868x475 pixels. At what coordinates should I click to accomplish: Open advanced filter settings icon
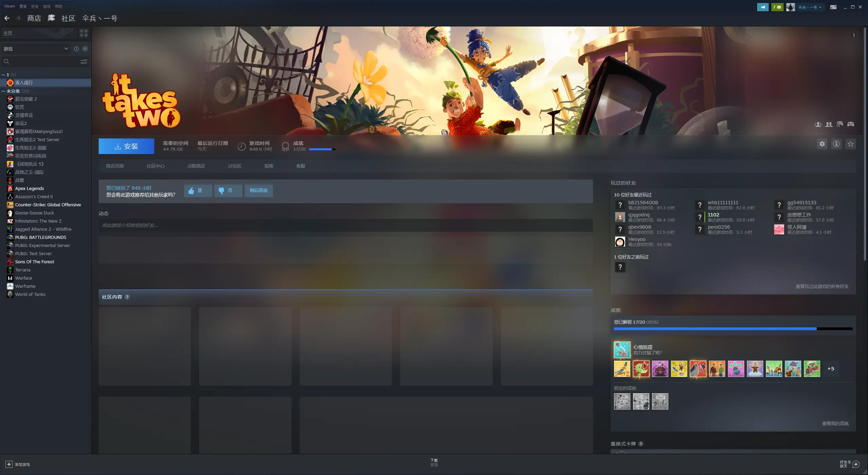click(84, 62)
